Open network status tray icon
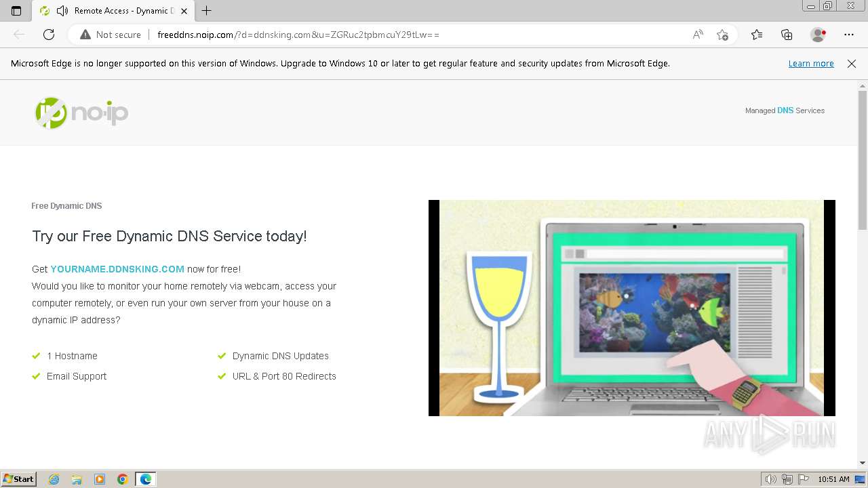The width and height of the screenshot is (868, 488). pyautogui.click(x=787, y=479)
